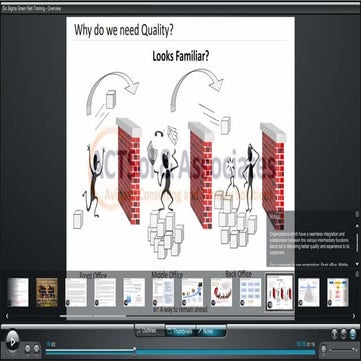
Task: Go to previous slide with small round button
Action: 28,349
